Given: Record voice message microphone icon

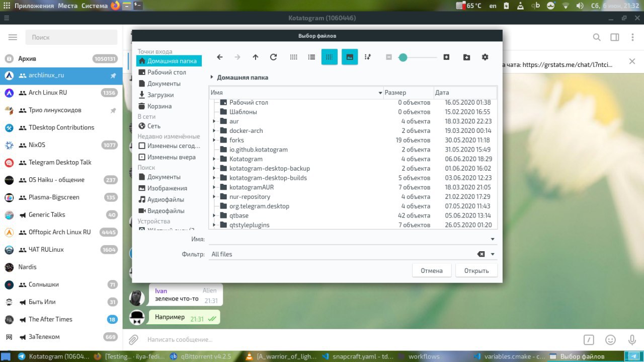Looking at the screenshot, I should pyautogui.click(x=632, y=340).
